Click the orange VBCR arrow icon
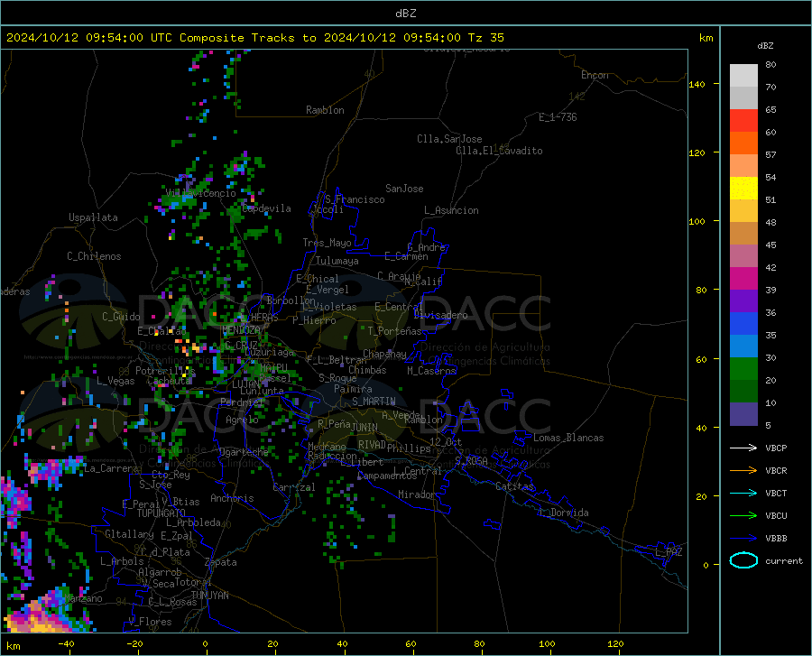 pyautogui.click(x=743, y=470)
